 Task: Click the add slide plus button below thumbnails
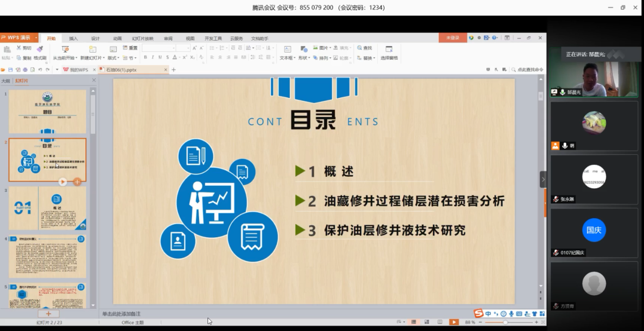click(x=48, y=314)
